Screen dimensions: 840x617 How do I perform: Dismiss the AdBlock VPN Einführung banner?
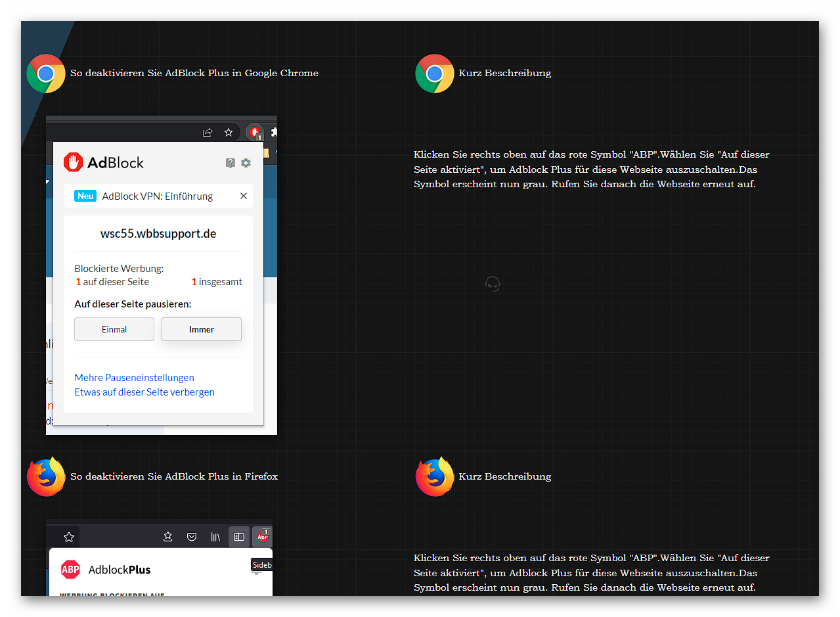pyautogui.click(x=244, y=196)
